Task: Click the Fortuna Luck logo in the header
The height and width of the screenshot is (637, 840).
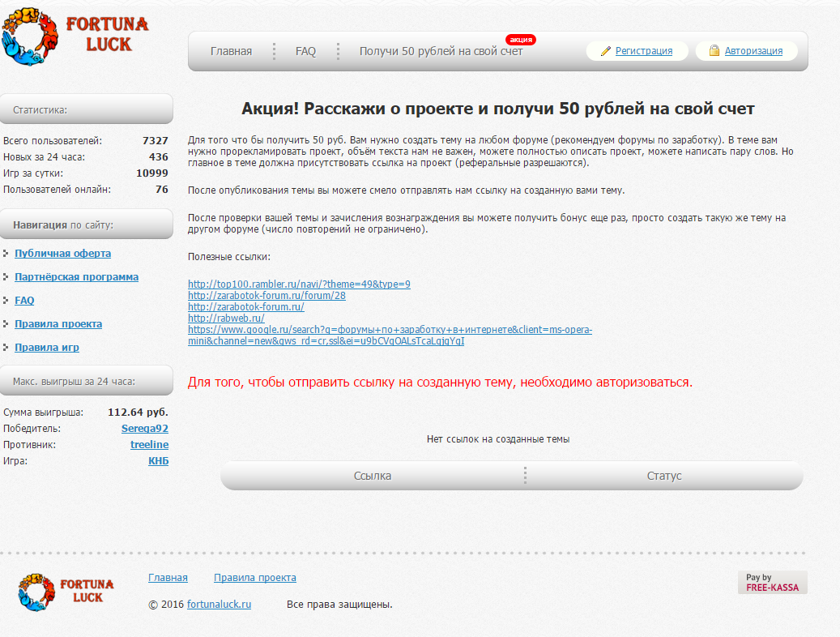Action: point(75,36)
